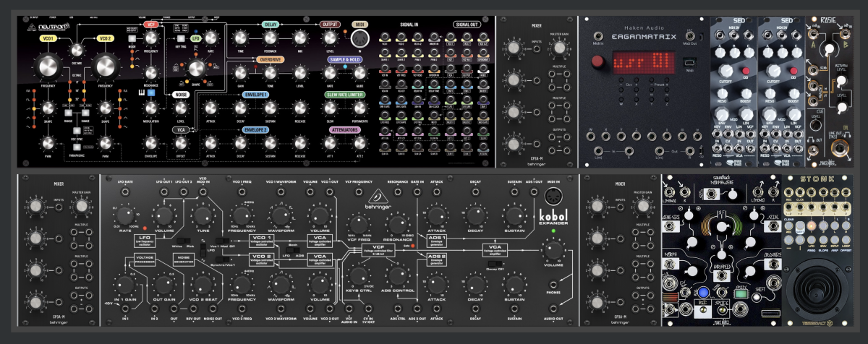The height and width of the screenshot is (344, 868).
Task: Click the Neutron OUTPUT LEVEL knob
Action: tap(330, 38)
